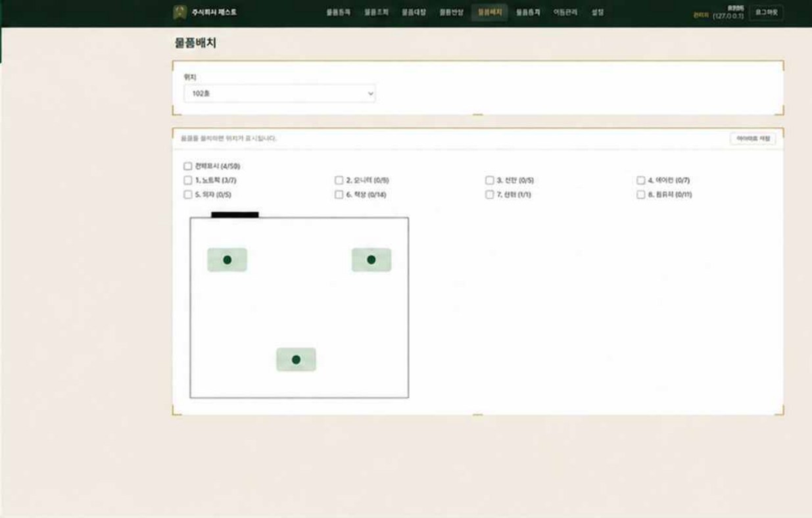Click the 물품배치 page heading
The height and width of the screenshot is (518, 812).
(x=195, y=43)
